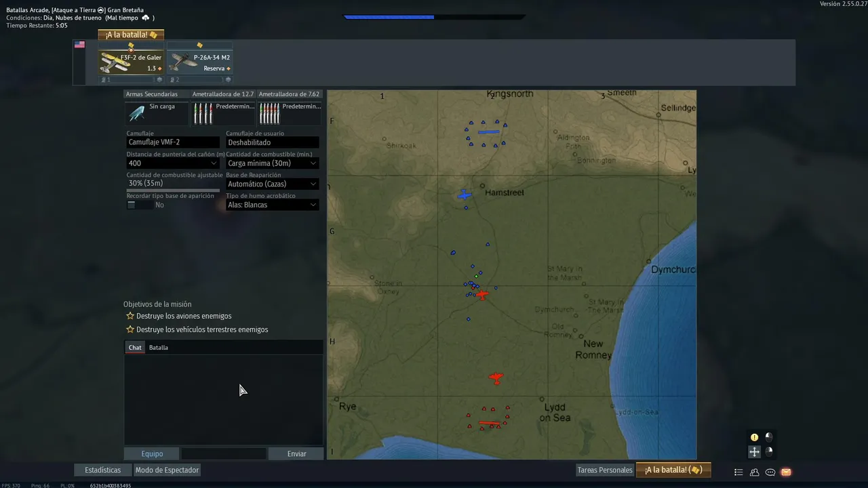Image resolution: width=868 pixels, height=488 pixels.
Task: Click the ground attack mission type icon
Action: pos(101,10)
